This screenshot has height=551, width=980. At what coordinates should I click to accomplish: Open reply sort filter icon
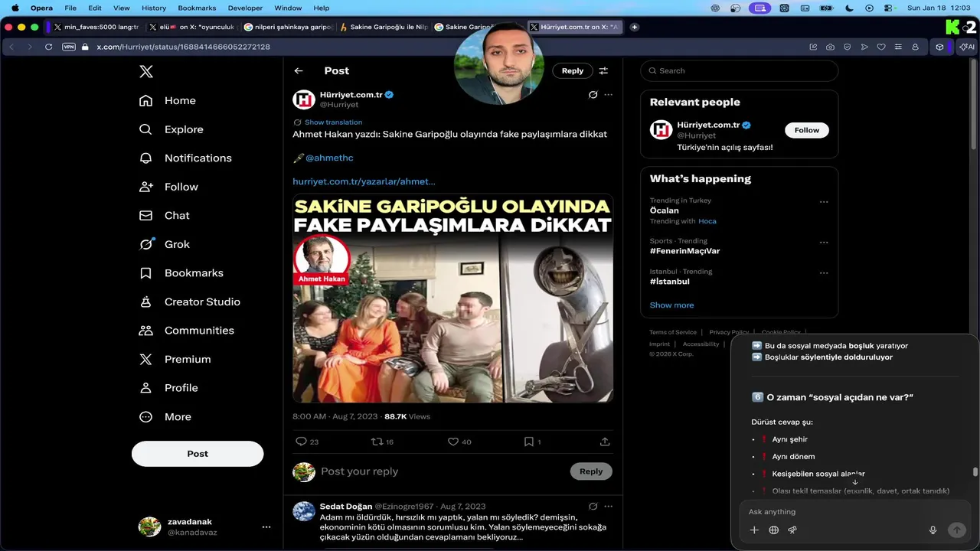[x=603, y=70]
